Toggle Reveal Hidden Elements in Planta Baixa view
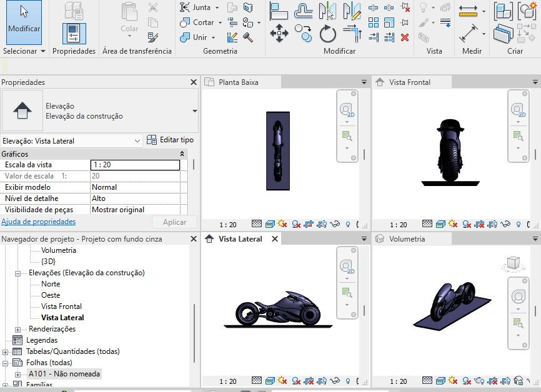 (x=347, y=225)
